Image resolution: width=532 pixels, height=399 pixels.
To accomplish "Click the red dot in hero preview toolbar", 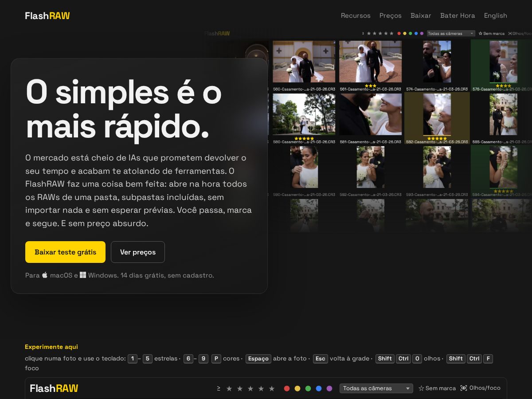I will pos(399,33).
